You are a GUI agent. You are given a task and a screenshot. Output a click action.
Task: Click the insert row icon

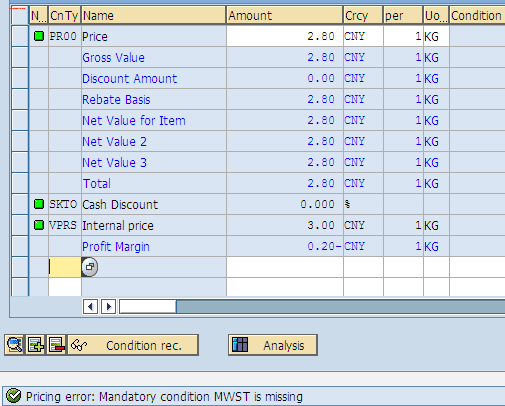coord(35,345)
